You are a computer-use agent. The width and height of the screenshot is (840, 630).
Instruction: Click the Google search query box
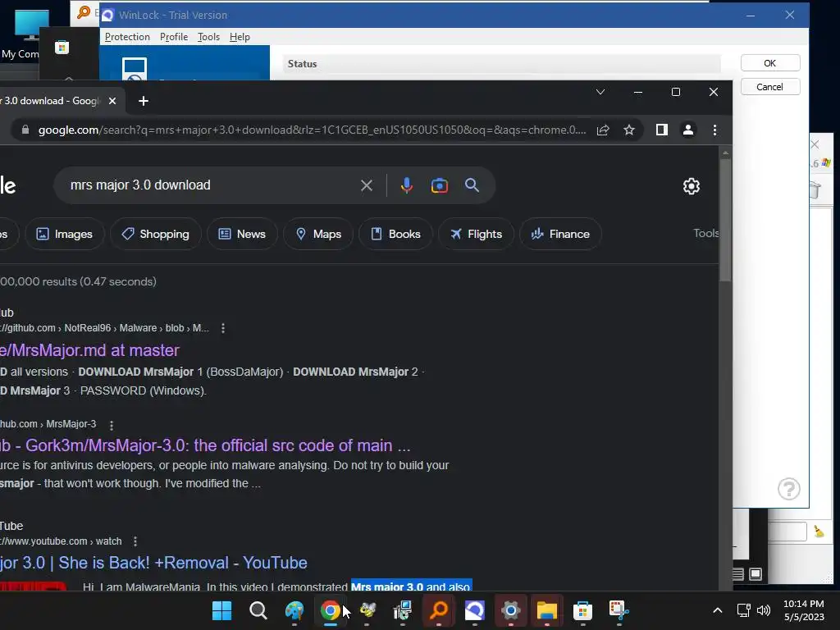[x=209, y=185]
